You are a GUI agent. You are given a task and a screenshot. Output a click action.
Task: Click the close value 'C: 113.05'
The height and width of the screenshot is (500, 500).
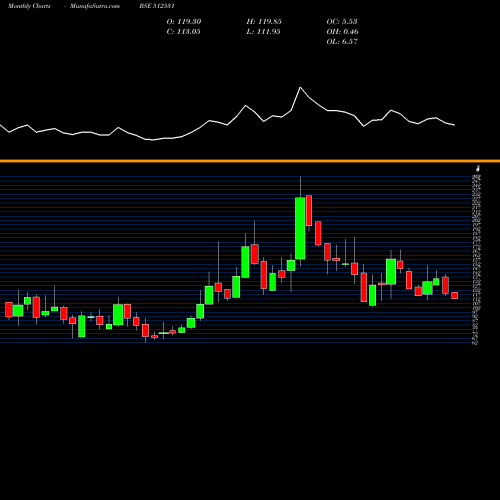point(183,31)
